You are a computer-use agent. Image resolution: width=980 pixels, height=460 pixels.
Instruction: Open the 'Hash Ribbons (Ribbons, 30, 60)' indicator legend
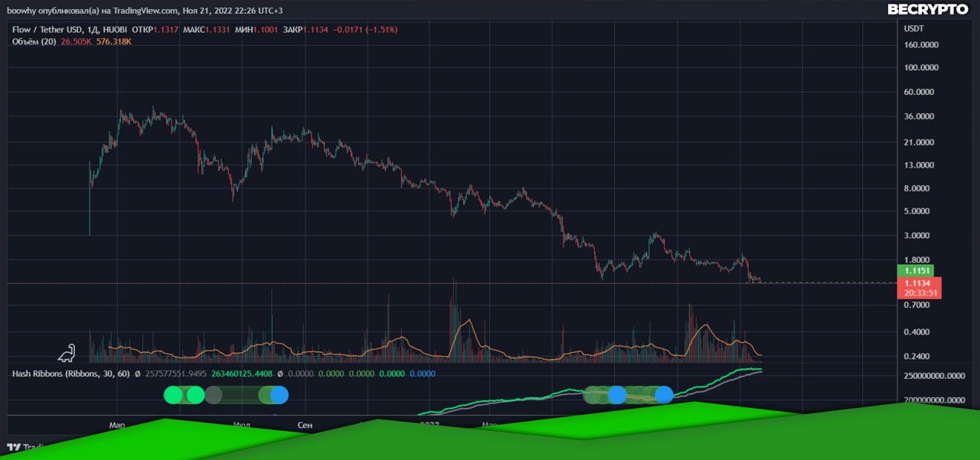[72, 374]
